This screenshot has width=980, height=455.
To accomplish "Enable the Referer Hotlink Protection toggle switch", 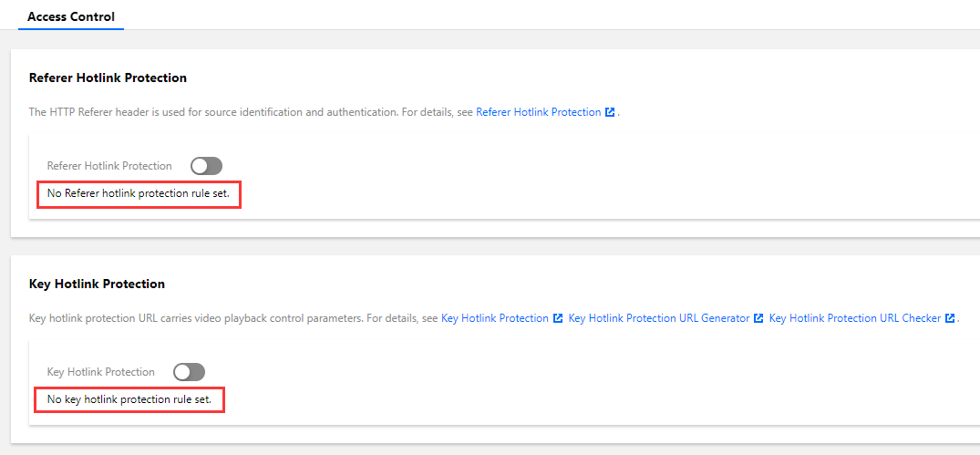I will (x=206, y=166).
